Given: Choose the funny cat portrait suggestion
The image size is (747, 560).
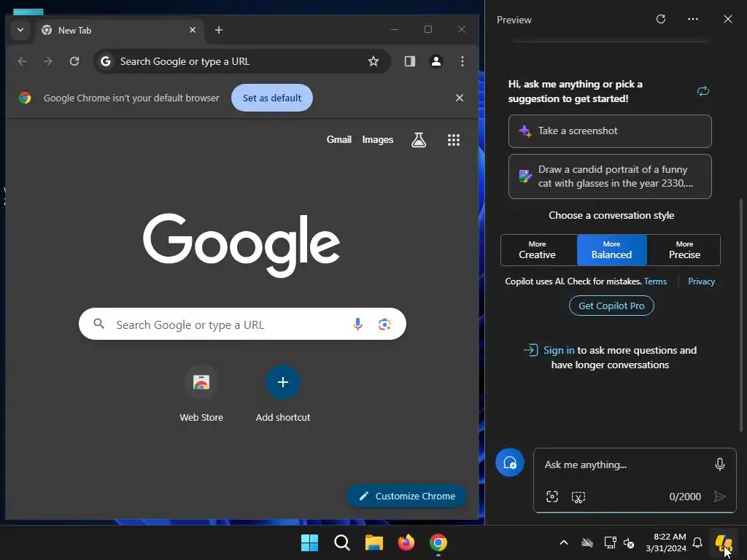Looking at the screenshot, I should (610, 176).
